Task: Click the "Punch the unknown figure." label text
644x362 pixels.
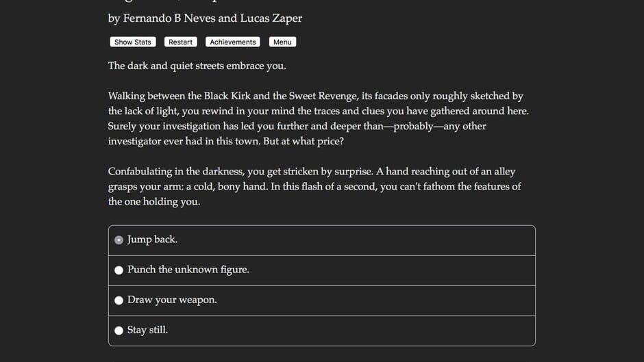Action: pos(188,270)
